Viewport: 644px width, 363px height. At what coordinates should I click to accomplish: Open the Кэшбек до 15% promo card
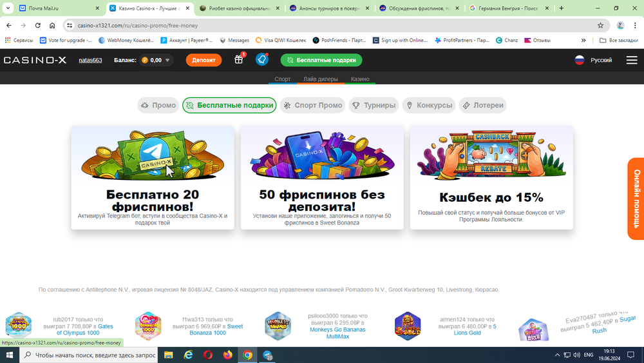(491, 177)
